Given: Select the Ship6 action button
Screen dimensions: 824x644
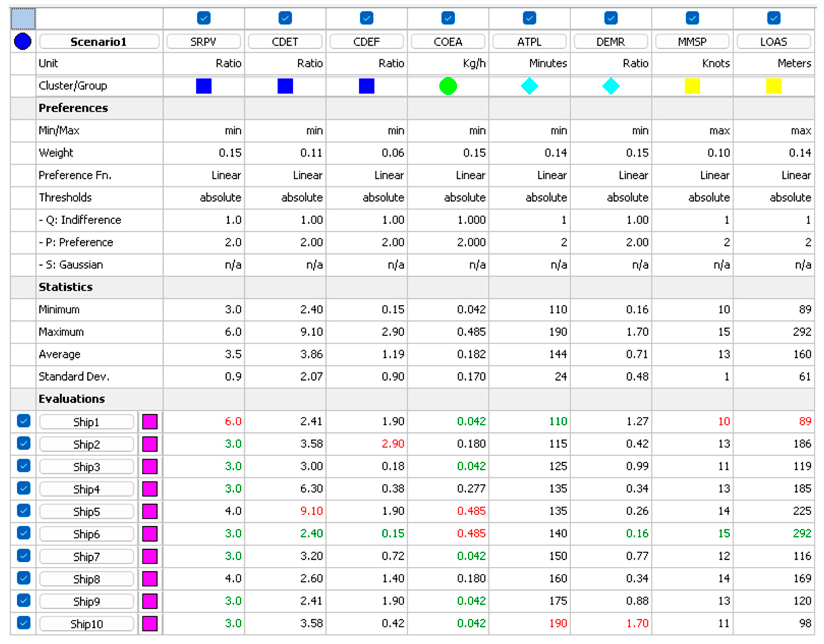Looking at the screenshot, I should pyautogui.click(x=86, y=534).
